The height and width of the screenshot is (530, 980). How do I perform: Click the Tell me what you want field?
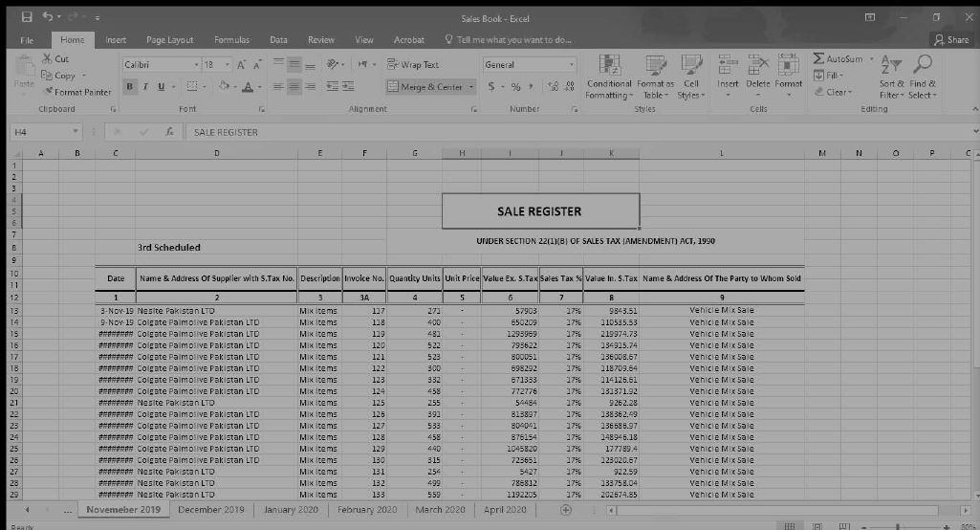pos(508,39)
